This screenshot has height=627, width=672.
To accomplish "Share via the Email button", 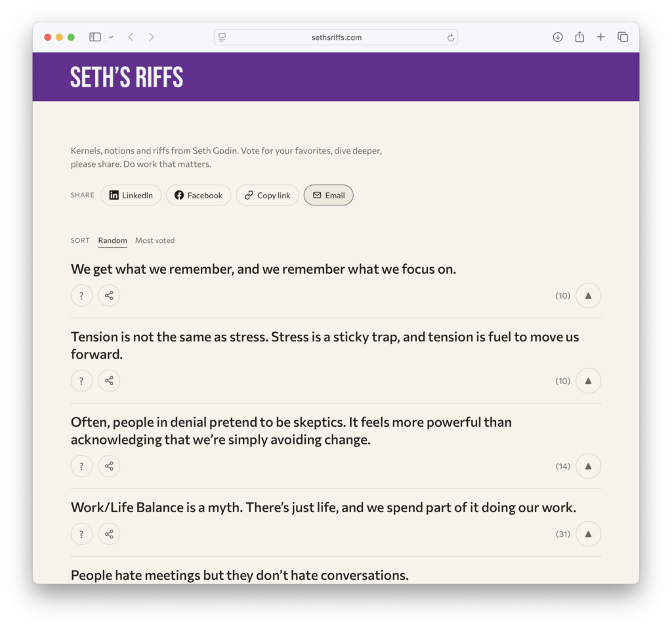I will tap(328, 195).
